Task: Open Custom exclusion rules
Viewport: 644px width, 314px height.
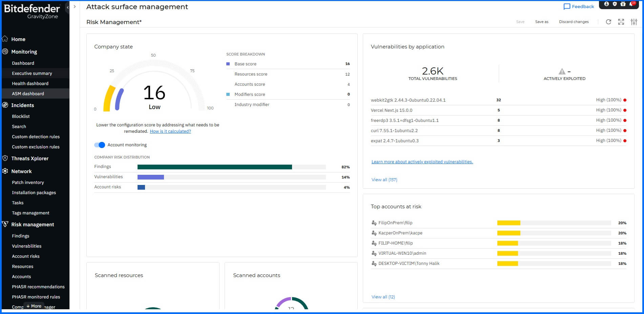Action: pos(36,147)
